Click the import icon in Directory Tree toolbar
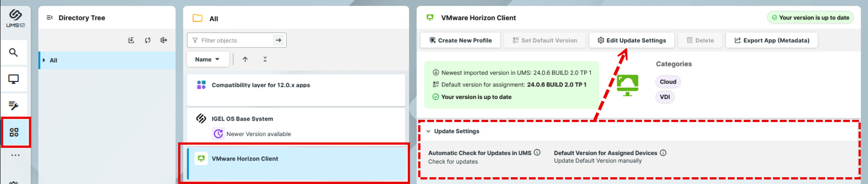868x184 pixels. tap(131, 40)
